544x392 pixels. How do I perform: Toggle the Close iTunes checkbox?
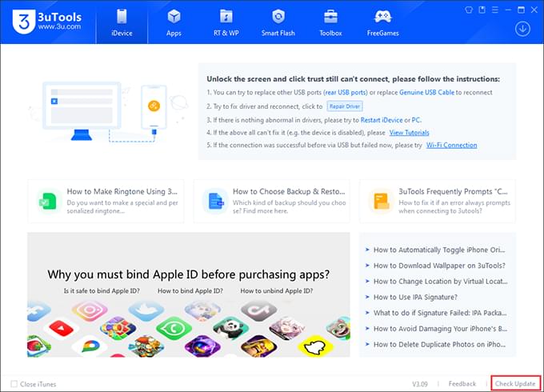point(14,384)
